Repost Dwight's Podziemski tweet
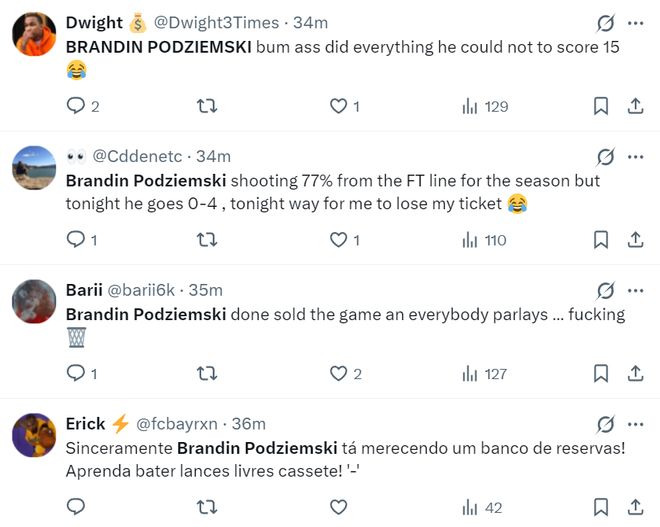The image size is (660, 527). (x=208, y=106)
